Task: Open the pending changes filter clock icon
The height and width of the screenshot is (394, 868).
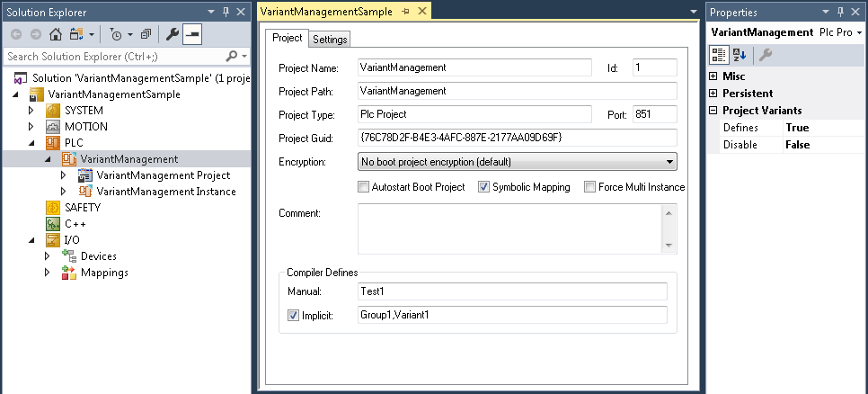Action: tap(116, 34)
